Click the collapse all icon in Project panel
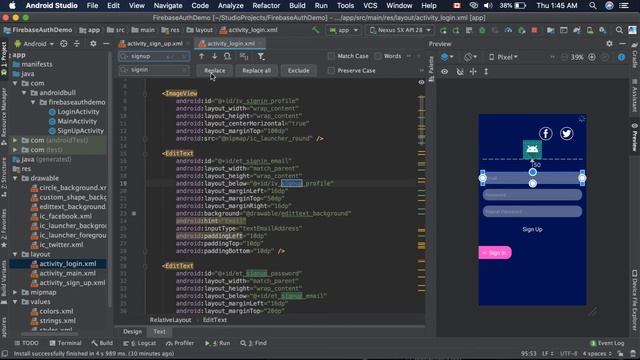The height and width of the screenshot is (360, 640). (x=77, y=44)
